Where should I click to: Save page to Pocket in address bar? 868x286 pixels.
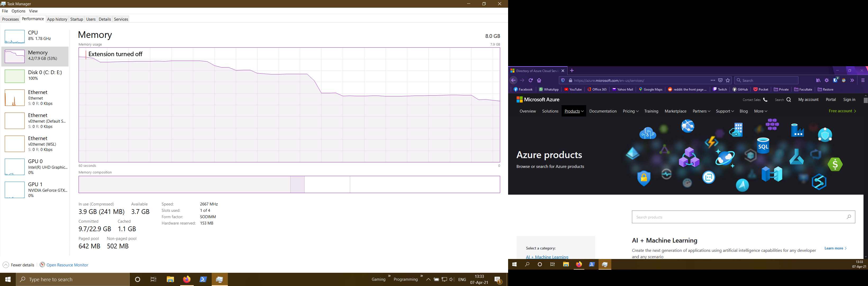point(720,80)
